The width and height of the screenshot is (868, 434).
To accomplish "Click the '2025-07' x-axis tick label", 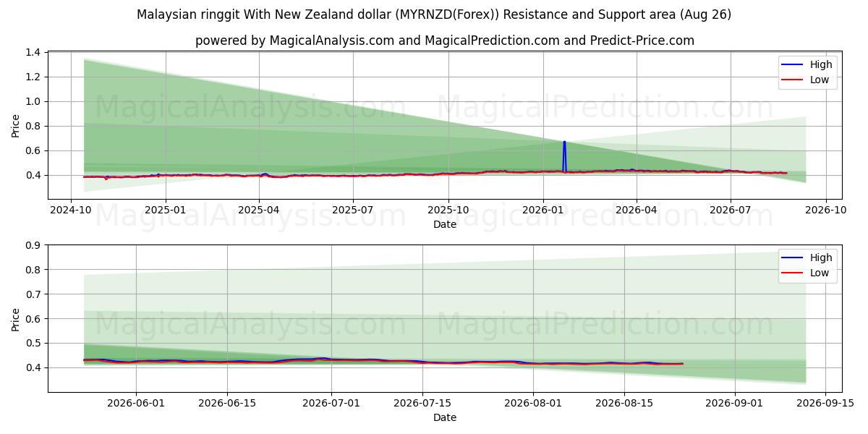I will 353,210.
